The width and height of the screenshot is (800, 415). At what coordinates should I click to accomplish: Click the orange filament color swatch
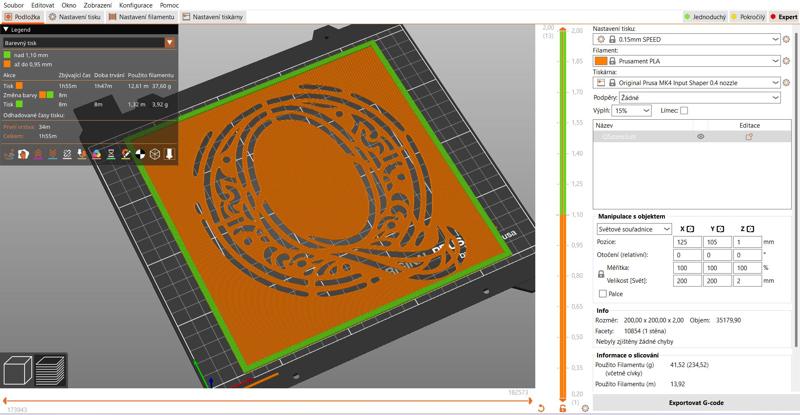point(601,61)
